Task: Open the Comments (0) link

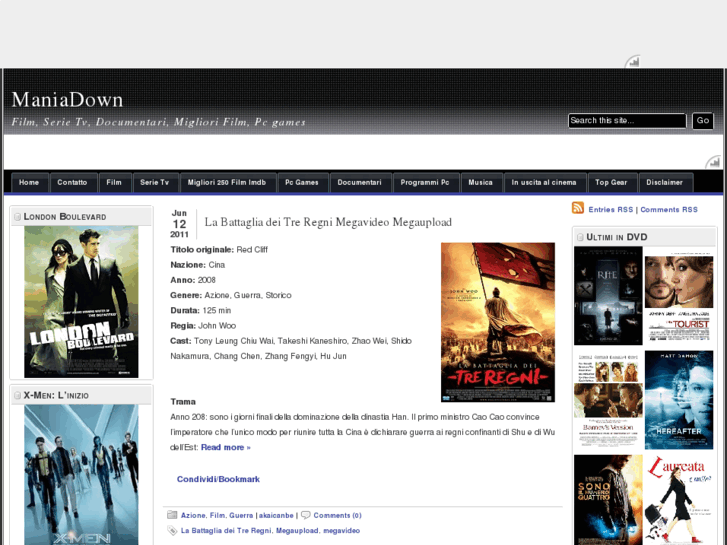Action: 338,515
